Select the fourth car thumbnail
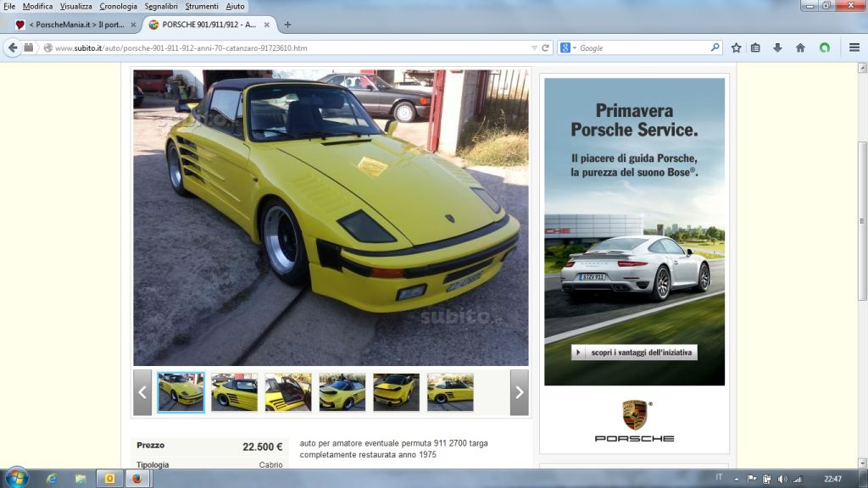The height and width of the screenshot is (488, 868). click(x=342, y=392)
